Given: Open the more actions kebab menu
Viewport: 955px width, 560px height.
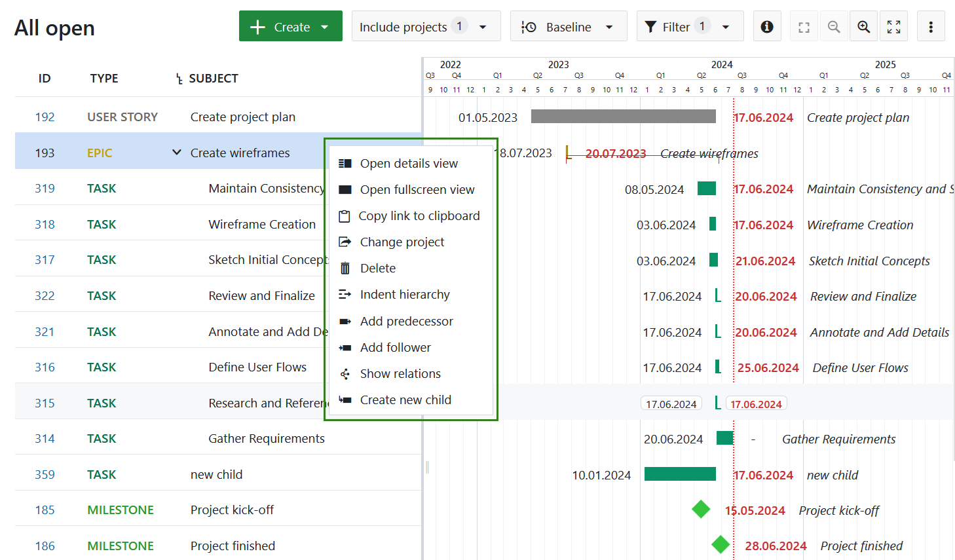Looking at the screenshot, I should [x=931, y=26].
